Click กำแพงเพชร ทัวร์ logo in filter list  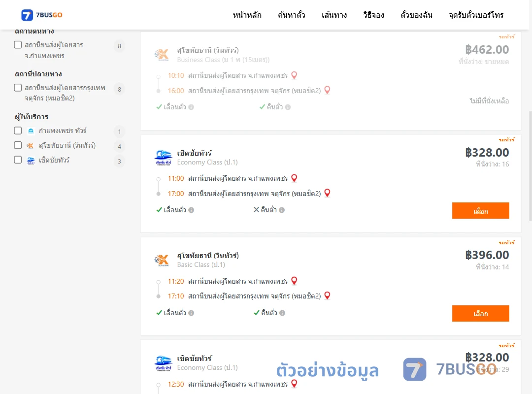pyautogui.click(x=31, y=131)
